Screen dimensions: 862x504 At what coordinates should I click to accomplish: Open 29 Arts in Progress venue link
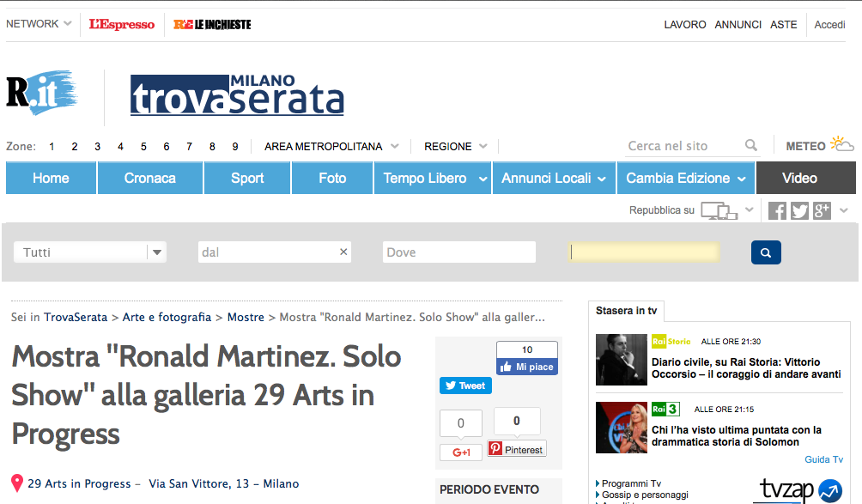[79, 483]
